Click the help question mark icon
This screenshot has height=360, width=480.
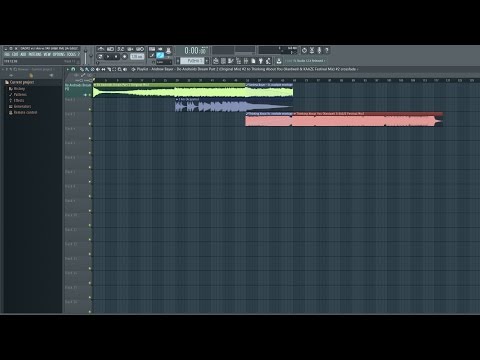(327, 50)
